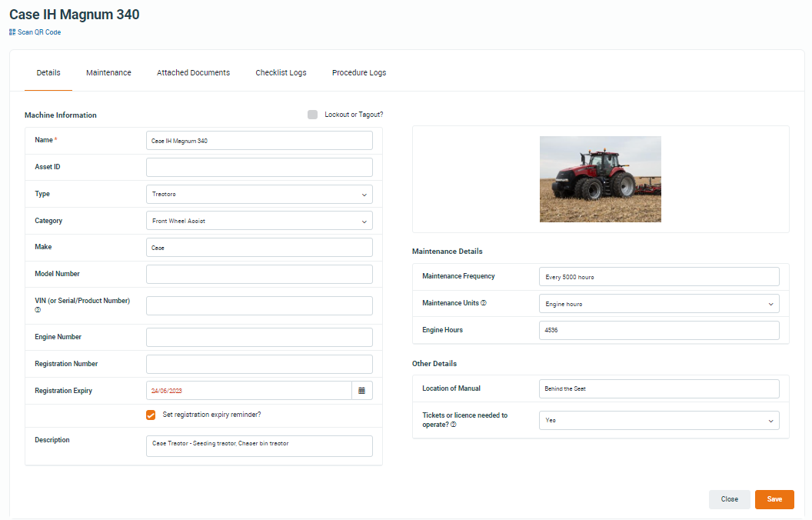Uncheck Set registration expiry reminder

tap(151, 415)
